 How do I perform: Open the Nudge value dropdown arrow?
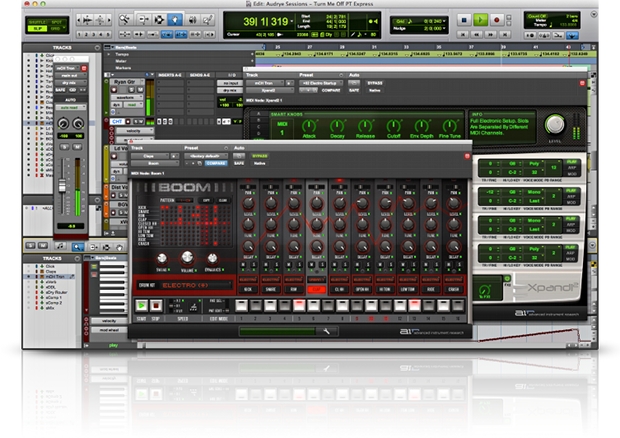[444, 28]
